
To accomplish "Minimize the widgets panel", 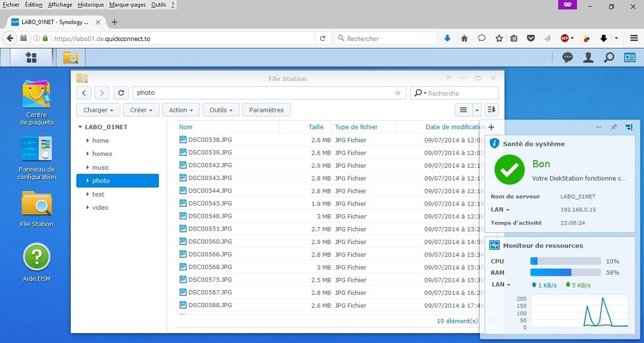I will point(598,127).
